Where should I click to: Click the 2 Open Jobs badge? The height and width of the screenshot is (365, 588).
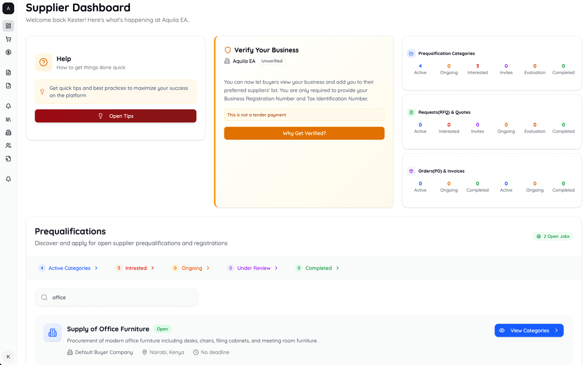(553, 236)
